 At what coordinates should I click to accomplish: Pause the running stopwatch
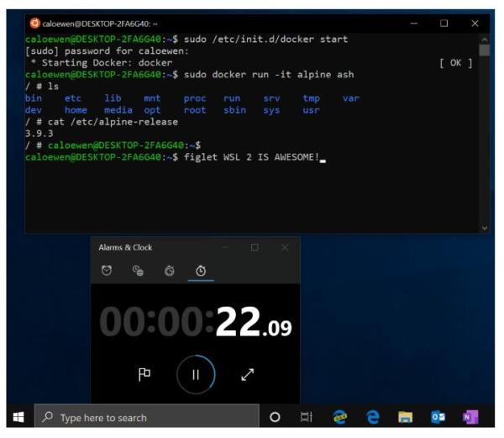pos(196,374)
